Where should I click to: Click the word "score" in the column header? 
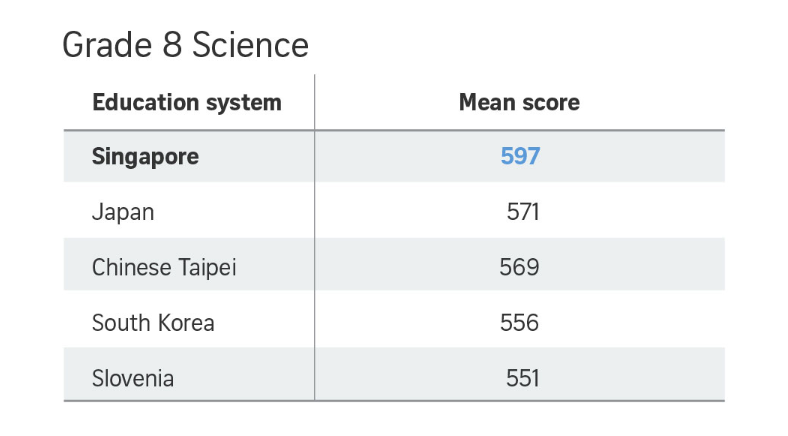tap(551, 102)
